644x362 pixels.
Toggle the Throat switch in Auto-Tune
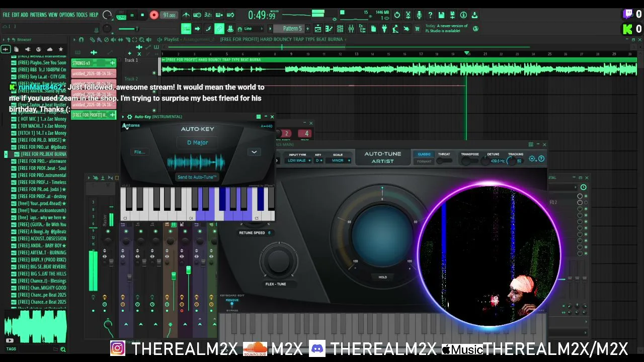(x=443, y=161)
